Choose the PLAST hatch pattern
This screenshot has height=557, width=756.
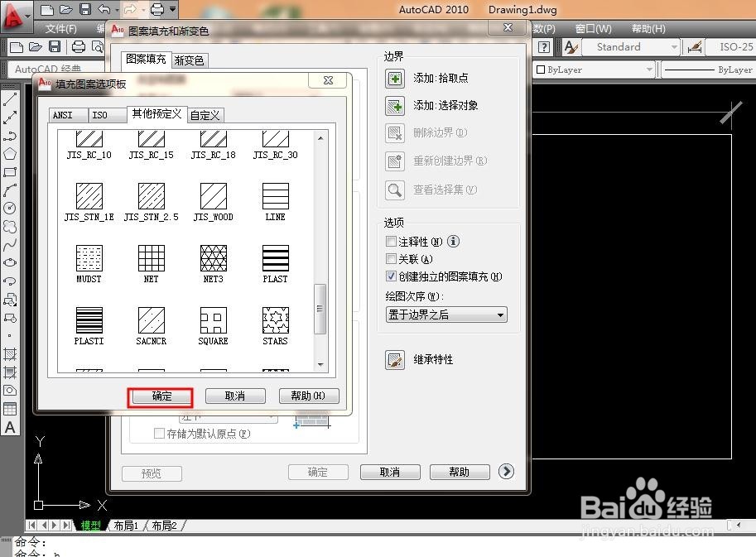(x=275, y=264)
